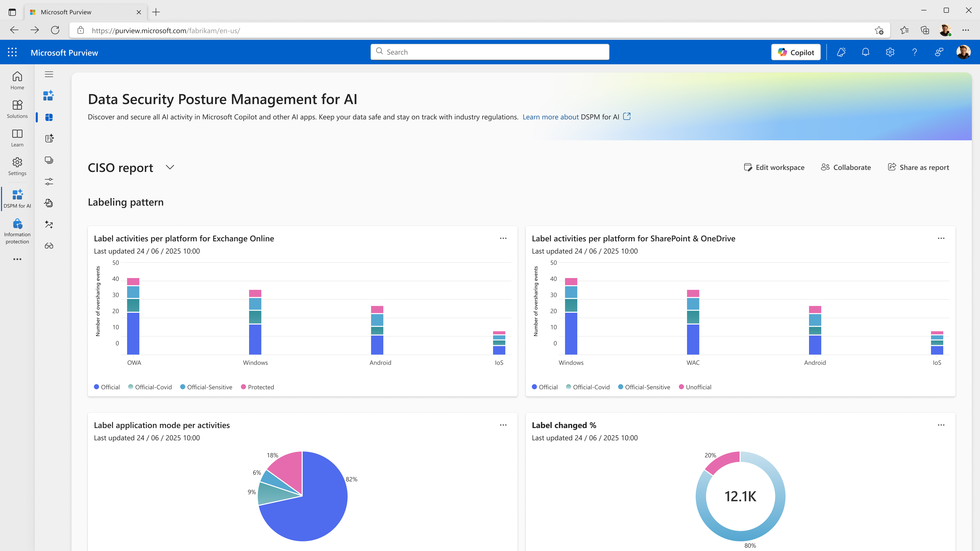Open the feedback community icon in header
The image size is (980, 551).
point(939,52)
